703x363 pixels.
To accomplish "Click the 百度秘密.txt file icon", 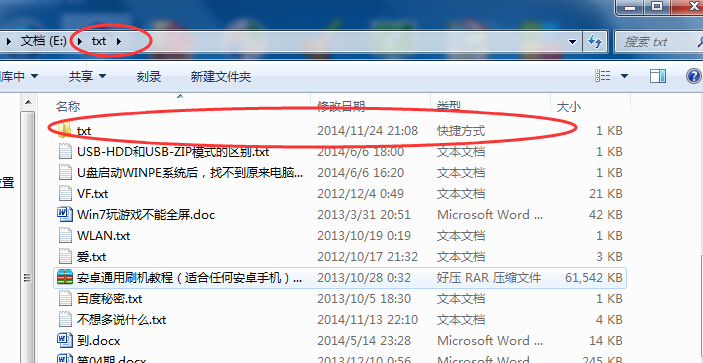I will point(65,298).
